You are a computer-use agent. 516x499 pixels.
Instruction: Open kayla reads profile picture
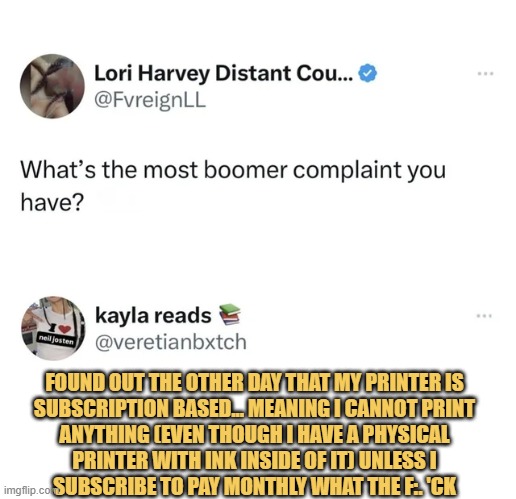click(x=53, y=329)
